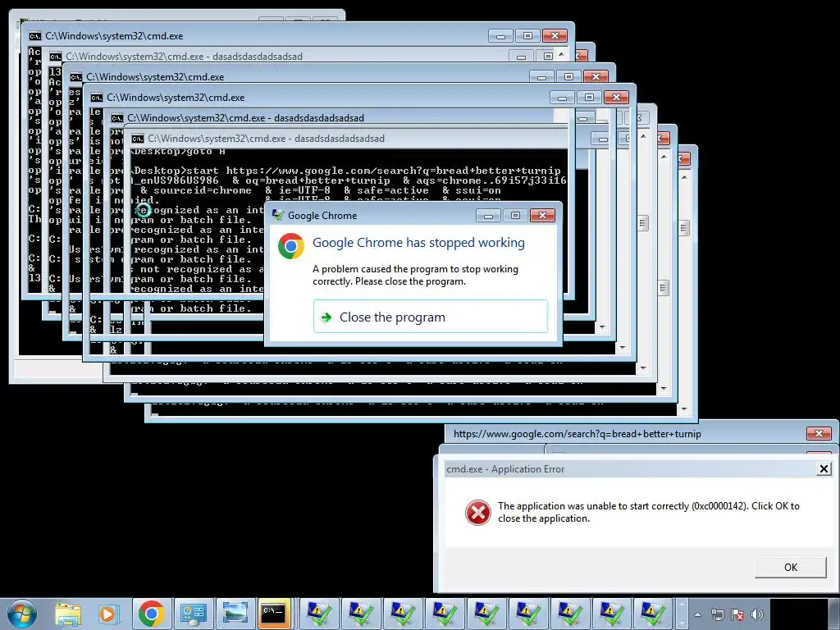The height and width of the screenshot is (630, 840).
Task: Open Action Center flag tray icon
Action: (737, 614)
